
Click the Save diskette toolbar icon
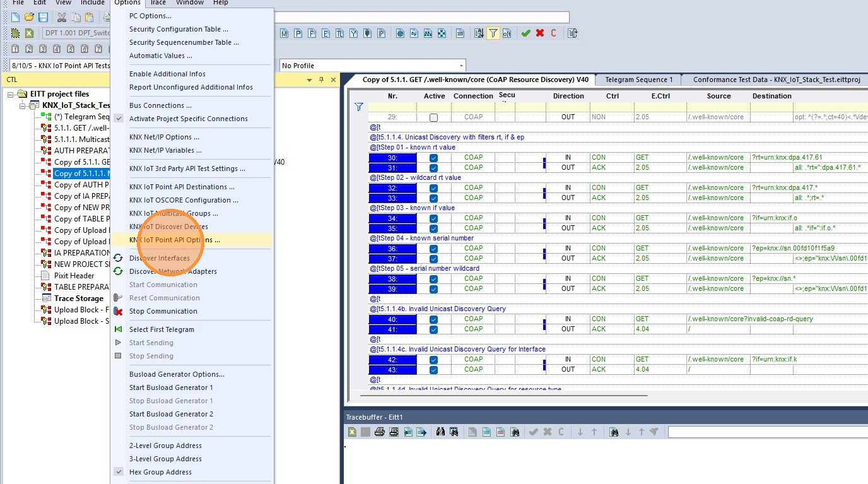tap(43, 17)
